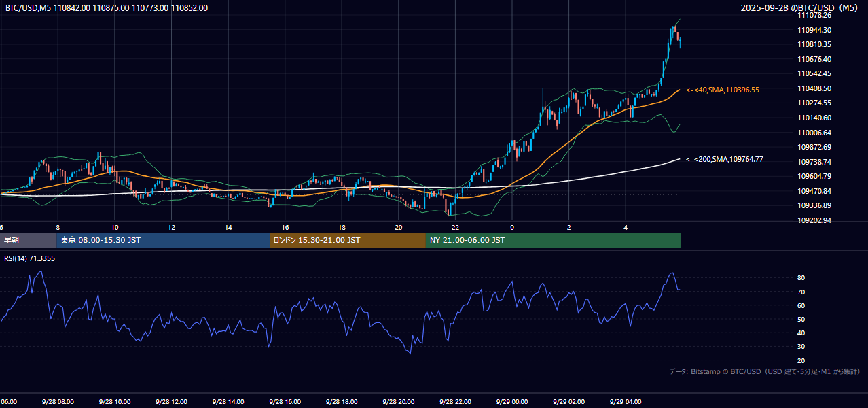
Task: Click the bottom time label 9/28 18:00
Action: click(x=342, y=402)
